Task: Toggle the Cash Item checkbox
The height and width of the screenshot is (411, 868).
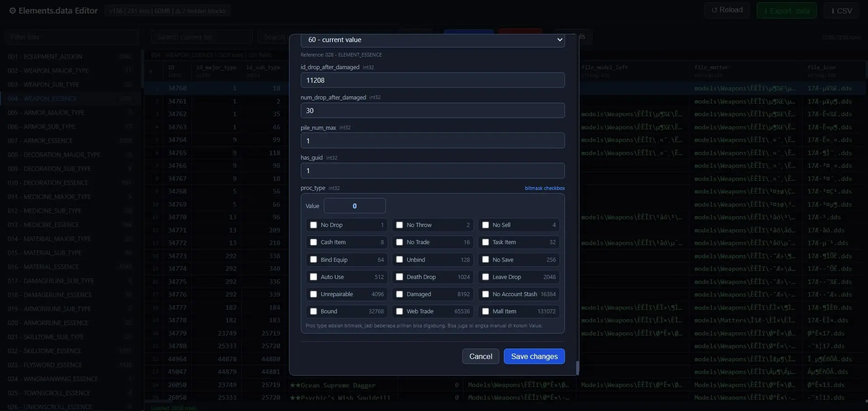Action: coord(313,242)
